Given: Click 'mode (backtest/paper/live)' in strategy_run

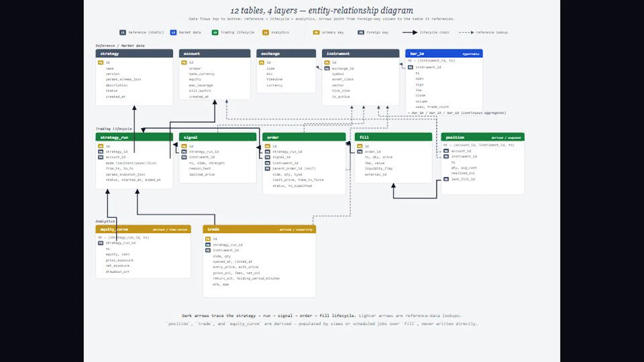Looking at the screenshot, I should tap(131, 163).
